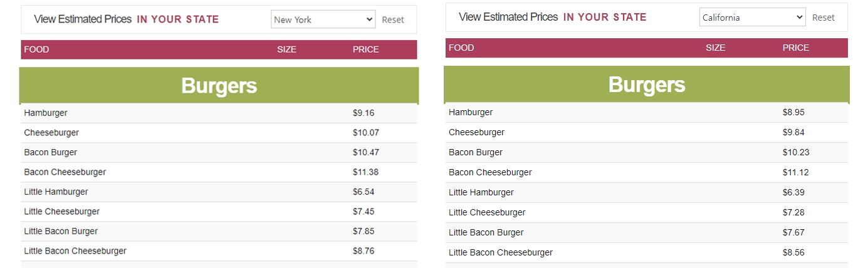
Task: Click Reset next to New York
Action: coord(393,19)
